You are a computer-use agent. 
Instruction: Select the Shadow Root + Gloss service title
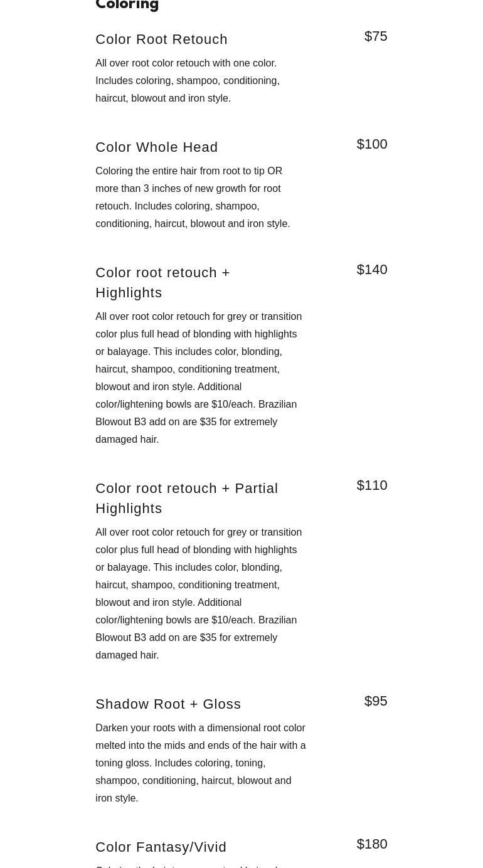pyautogui.click(x=168, y=704)
